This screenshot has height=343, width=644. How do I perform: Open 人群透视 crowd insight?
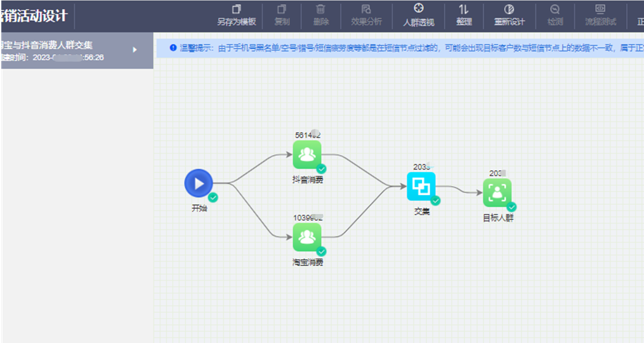coord(418,15)
